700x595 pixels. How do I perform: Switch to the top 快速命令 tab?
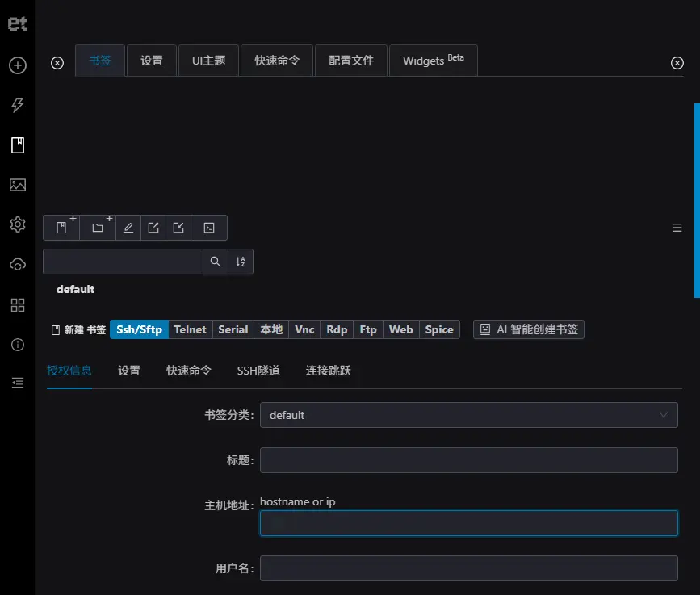pyautogui.click(x=277, y=61)
